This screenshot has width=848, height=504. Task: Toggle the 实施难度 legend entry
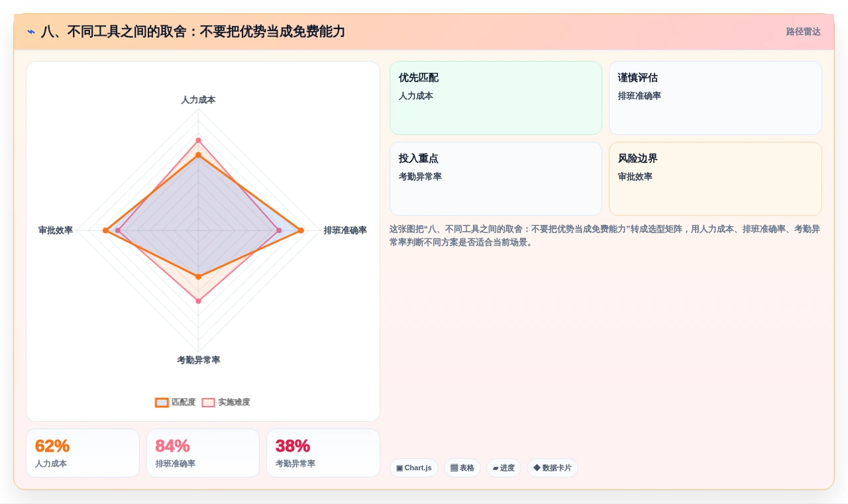tap(226, 402)
